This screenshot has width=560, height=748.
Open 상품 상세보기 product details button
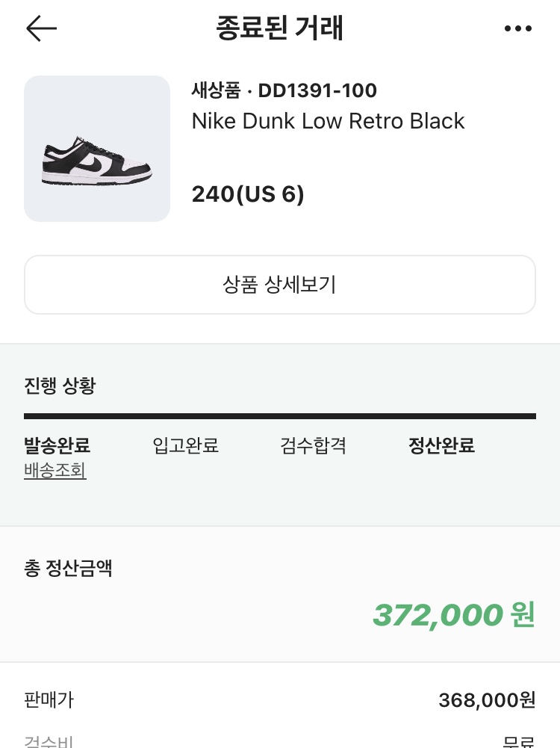point(280,285)
